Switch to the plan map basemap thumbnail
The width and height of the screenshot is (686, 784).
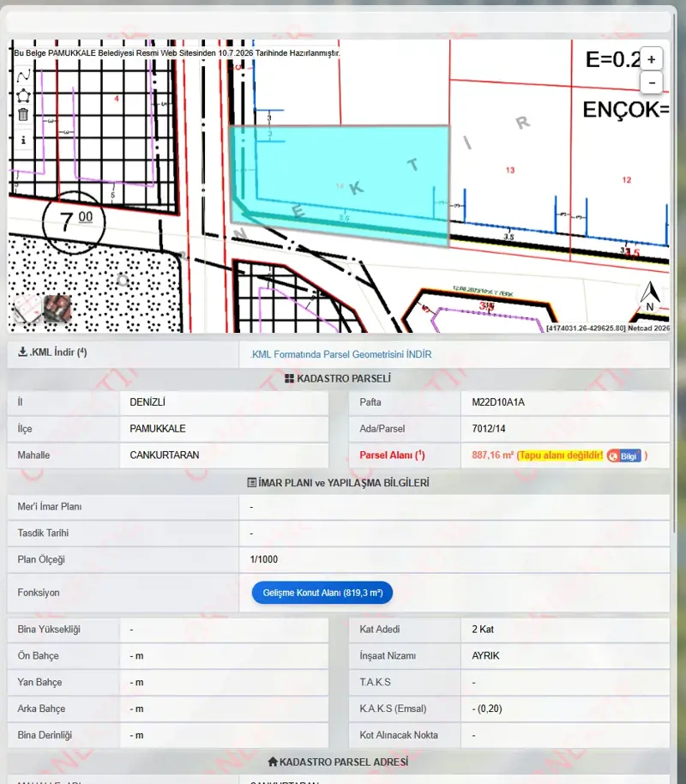click(27, 309)
